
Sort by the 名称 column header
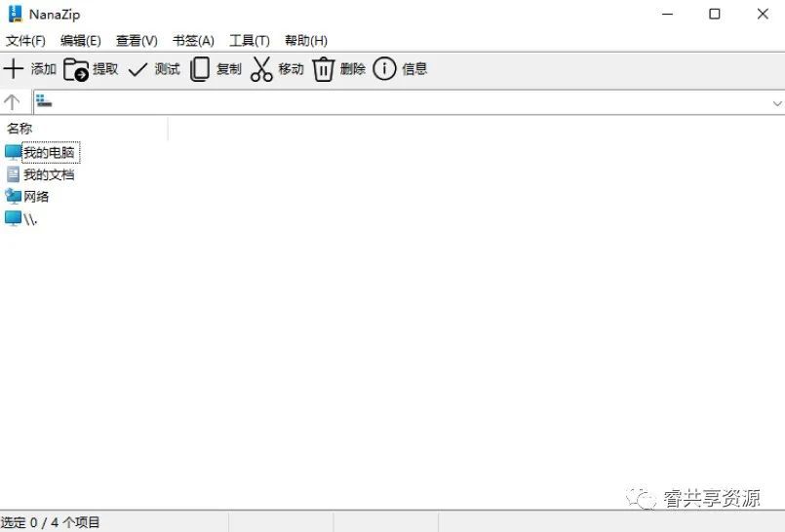[20, 129]
